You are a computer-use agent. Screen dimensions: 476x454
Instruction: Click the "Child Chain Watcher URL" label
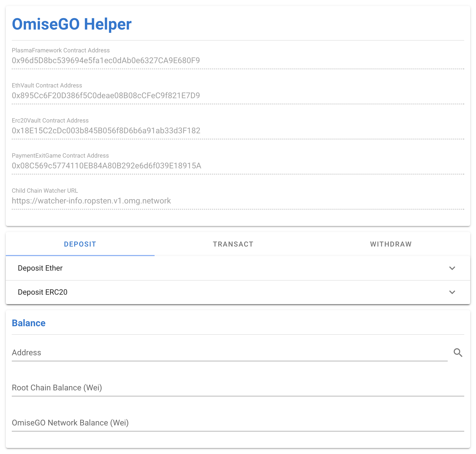tap(45, 191)
